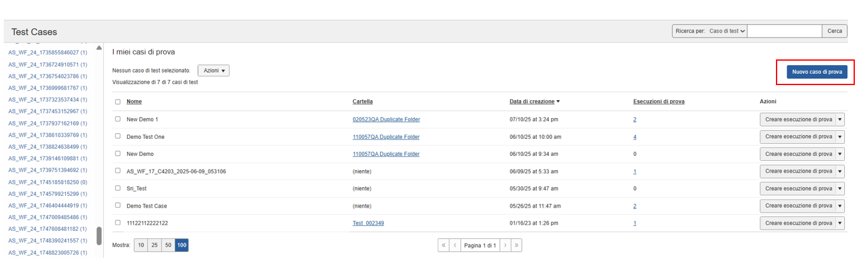Go to first page pagination arrow
This screenshot has width=868, height=264.
point(444,246)
